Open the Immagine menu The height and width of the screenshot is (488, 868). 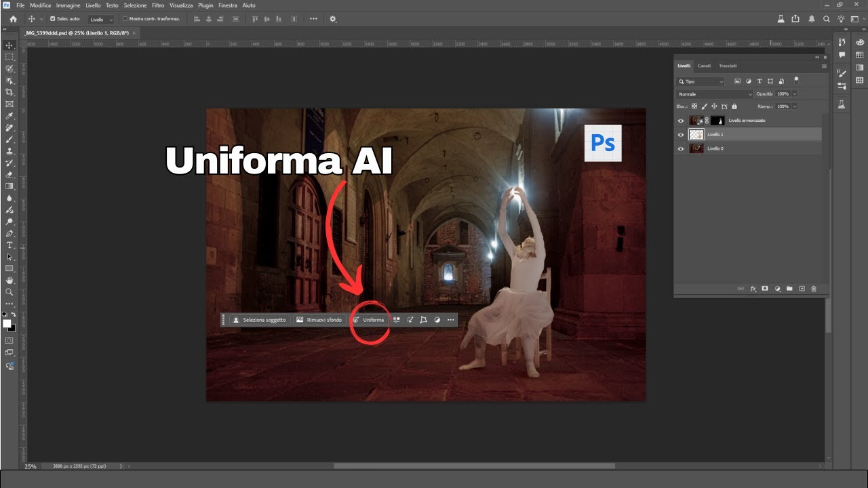pyautogui.click(x=68, y=5)
